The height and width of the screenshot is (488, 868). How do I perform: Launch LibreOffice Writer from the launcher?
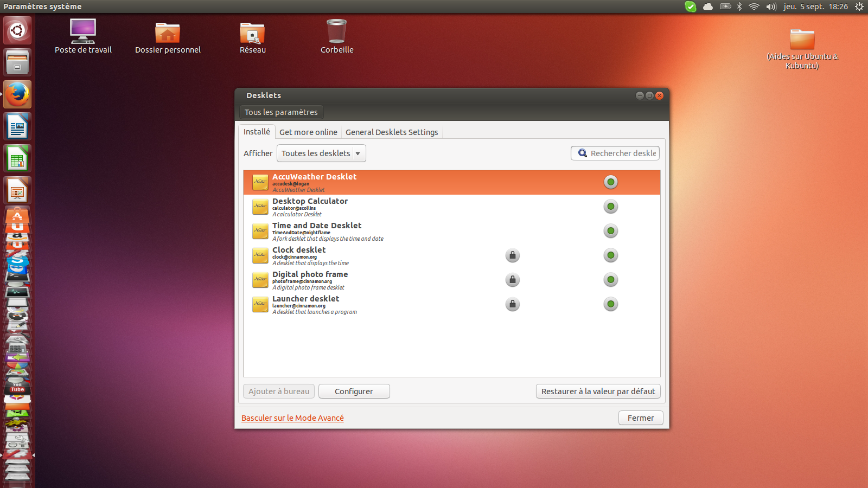tap(17, 126)
